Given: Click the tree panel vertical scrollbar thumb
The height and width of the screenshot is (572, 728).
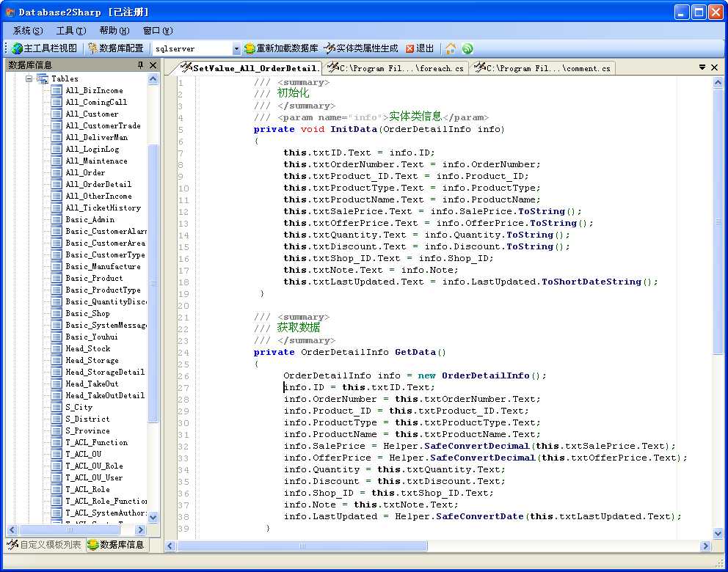Looking at the screenshot, I should (153, 283).
